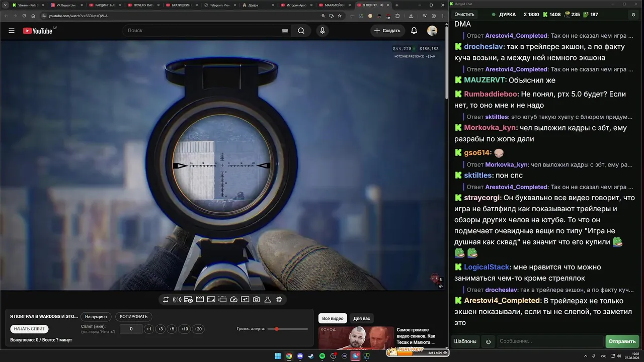Image resolution: width=644 pixels, height=362 pixels.
Task: Open the recommended video thumbnail with two men
Action: [x=356, y=337]
